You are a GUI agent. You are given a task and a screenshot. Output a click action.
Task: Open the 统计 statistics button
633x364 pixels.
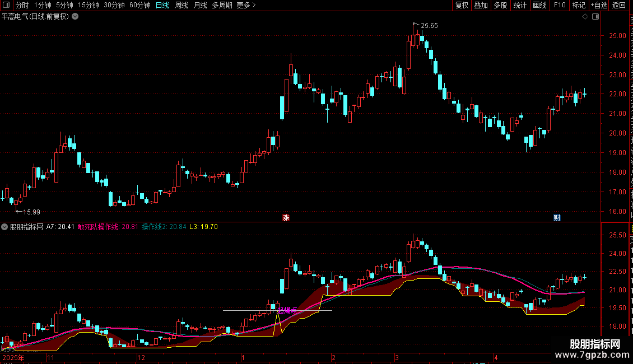[x=520, y=5]
